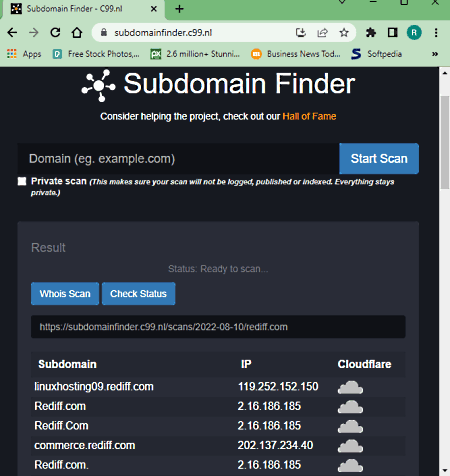This screenshot has width=450, height=476.
Task: Go back using the browser back arrow
Action: pyautogui.click(x=12, y=33)
